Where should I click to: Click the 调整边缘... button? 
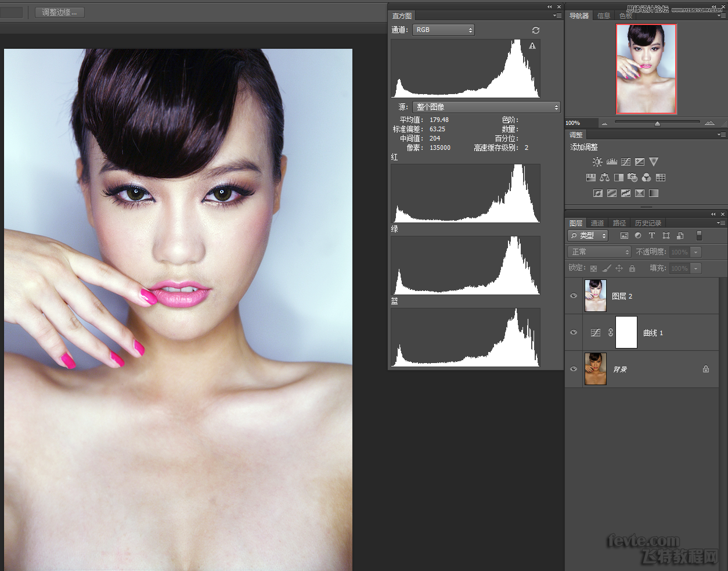pos(59,12)
